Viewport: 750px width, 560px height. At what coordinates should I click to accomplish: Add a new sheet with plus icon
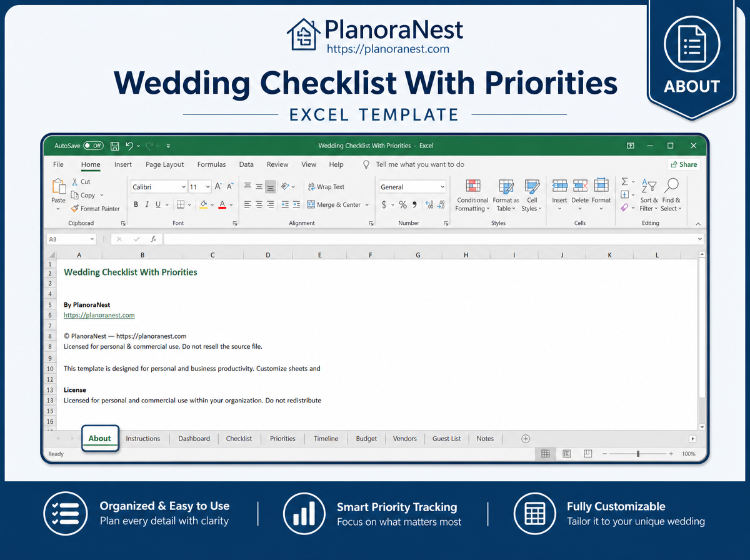point(526,439)
